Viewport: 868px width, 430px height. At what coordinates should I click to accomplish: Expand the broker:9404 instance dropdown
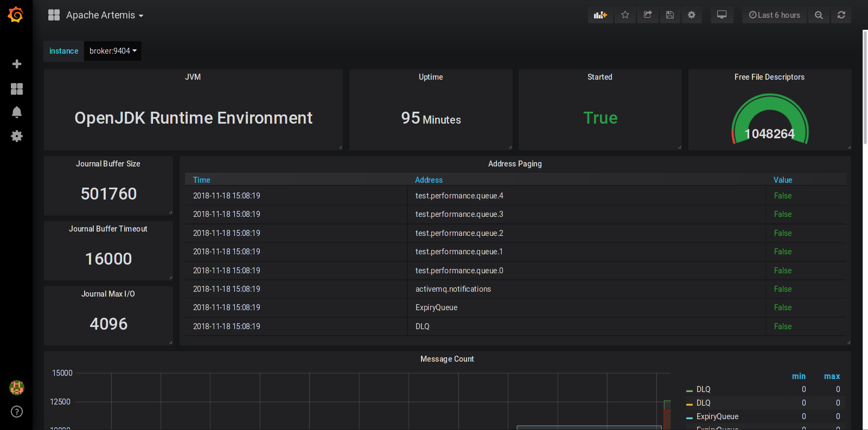(x=113, y=51)
